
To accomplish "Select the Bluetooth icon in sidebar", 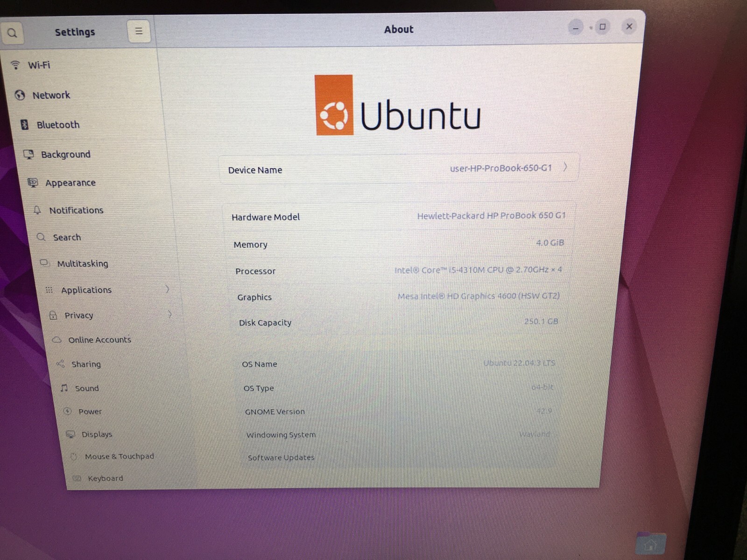I will (25, 125).
